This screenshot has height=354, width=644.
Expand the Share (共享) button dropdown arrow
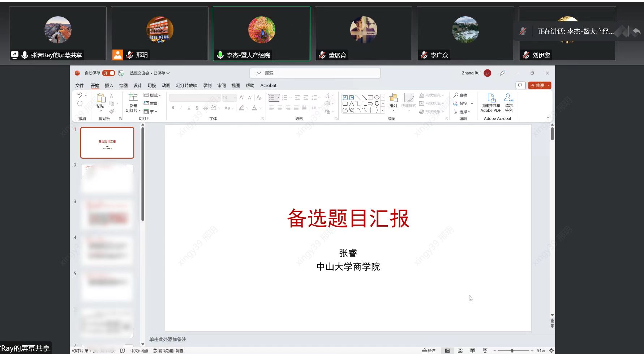549,85
